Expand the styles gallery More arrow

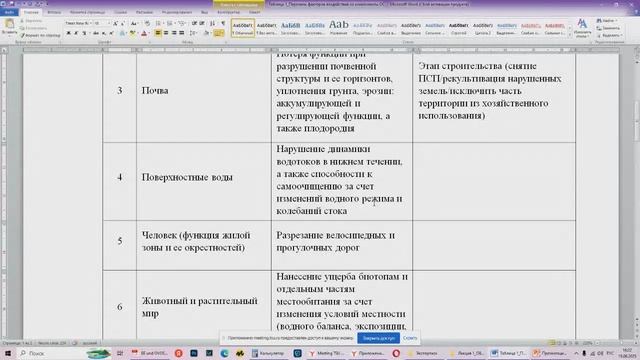[570, 35]
